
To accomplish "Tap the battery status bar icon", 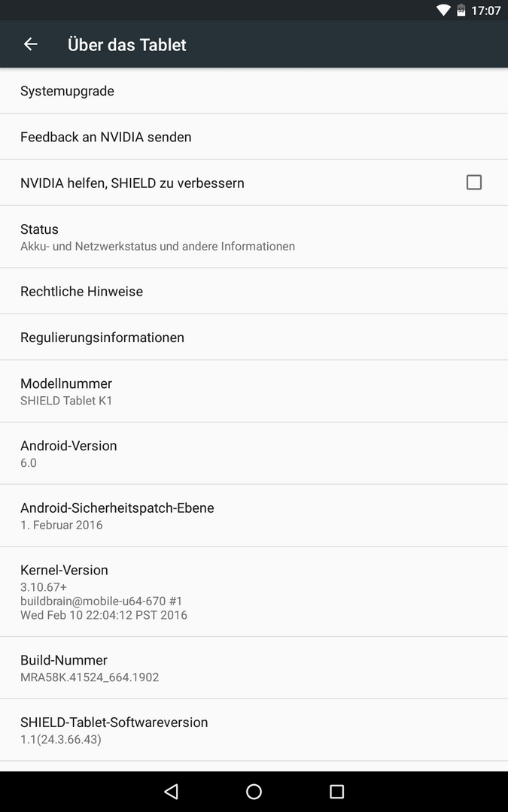I will pos(461,10).
